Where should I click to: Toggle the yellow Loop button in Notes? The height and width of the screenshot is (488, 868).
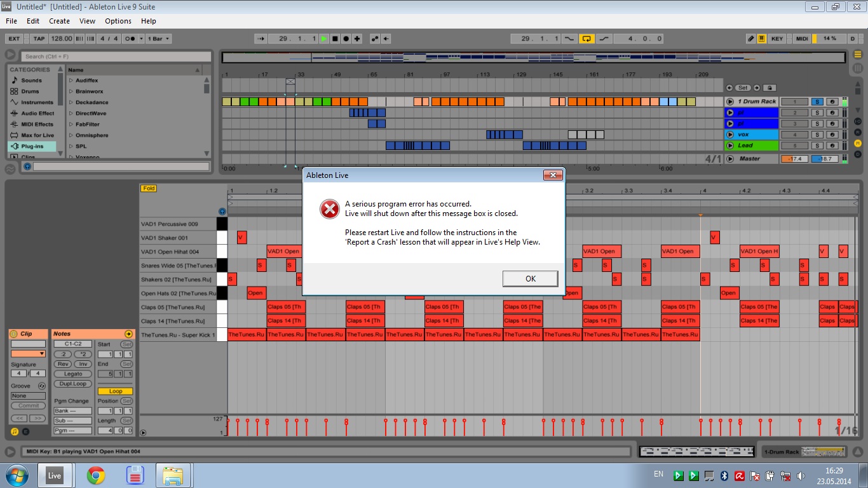pyautogui.click(x=116, y=391)
